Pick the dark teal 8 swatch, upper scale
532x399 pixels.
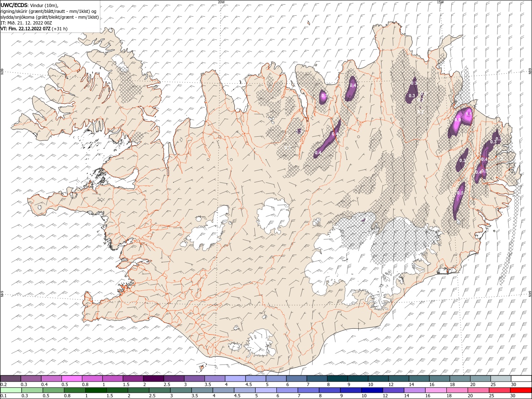pyautogui.click(x=337, y=379)
